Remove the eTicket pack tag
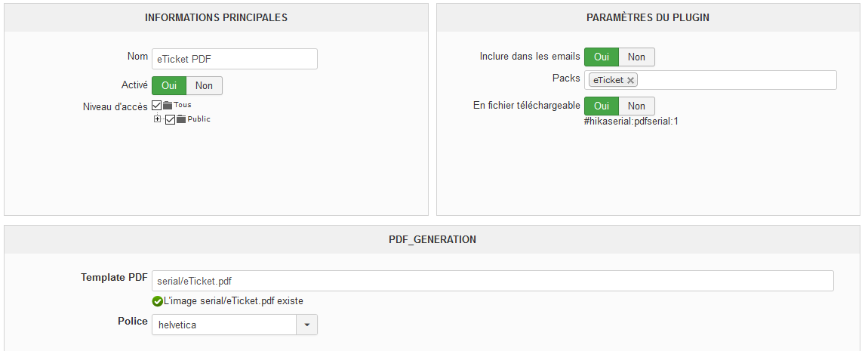This screenshot has width=868, height=351. [631, 80]
